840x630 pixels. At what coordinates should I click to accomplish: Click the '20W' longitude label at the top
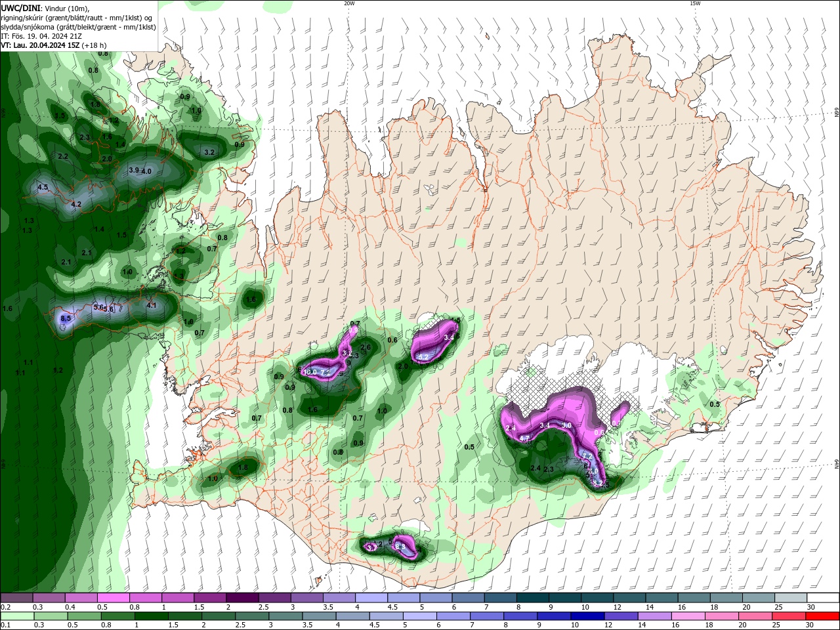click(x=349, y=3)
